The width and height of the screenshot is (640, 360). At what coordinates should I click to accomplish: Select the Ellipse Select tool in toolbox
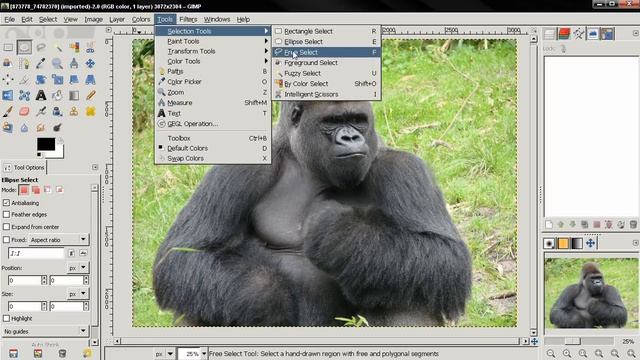(24, 47)
